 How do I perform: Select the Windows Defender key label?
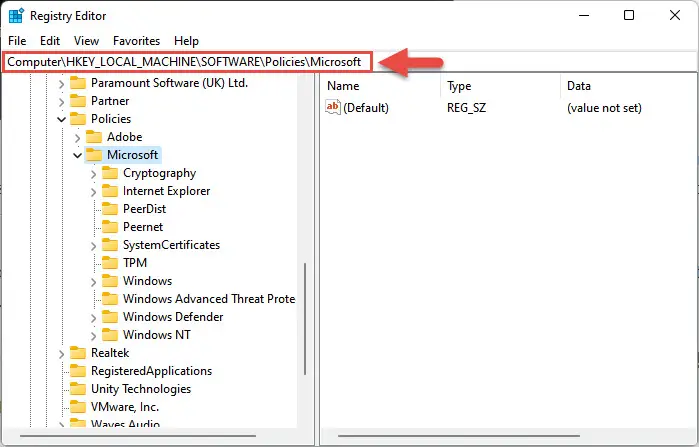click(173, 316)
